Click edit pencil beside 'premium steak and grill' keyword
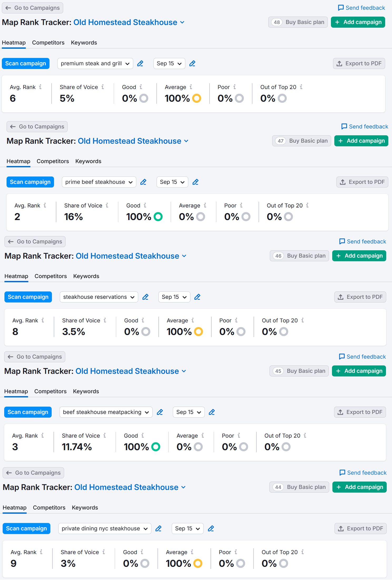The image size is (392, 580). (140, 63)
